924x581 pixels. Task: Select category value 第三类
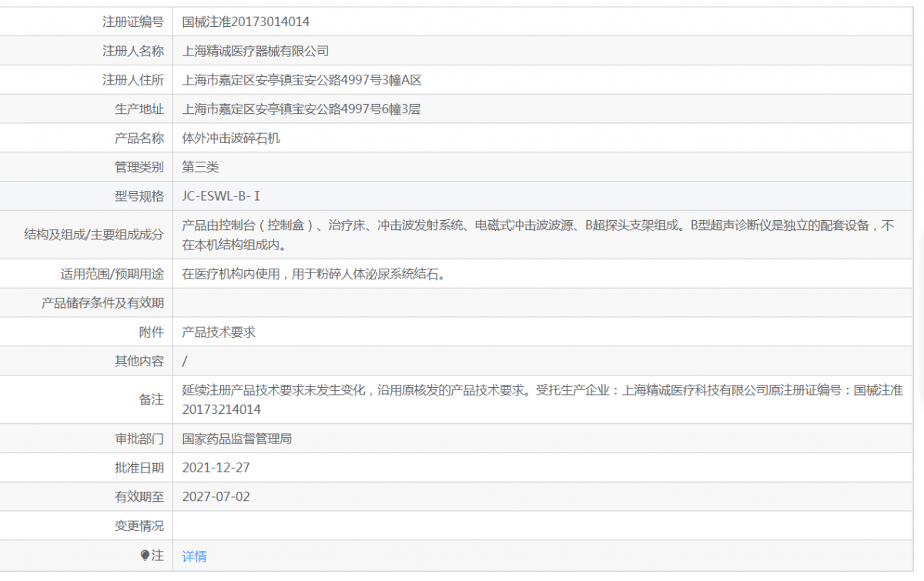pyautogui.click(x=200, y=167)
